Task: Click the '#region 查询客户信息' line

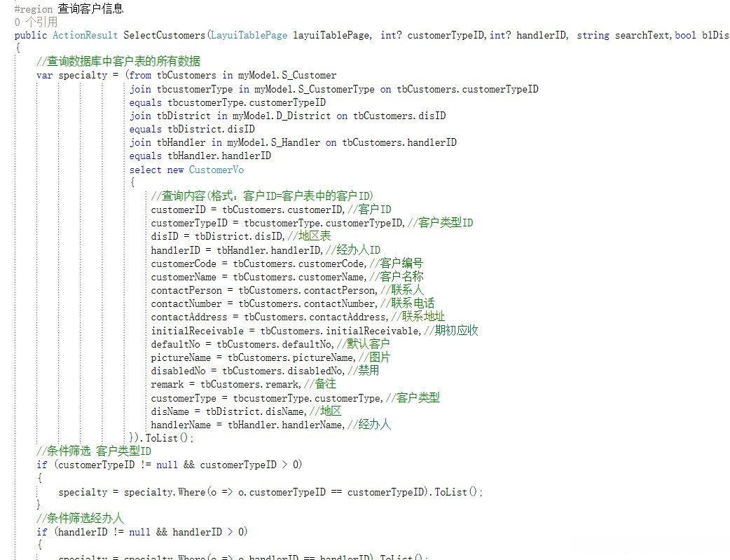Action: pyautogui.click(x=69, y=8)
